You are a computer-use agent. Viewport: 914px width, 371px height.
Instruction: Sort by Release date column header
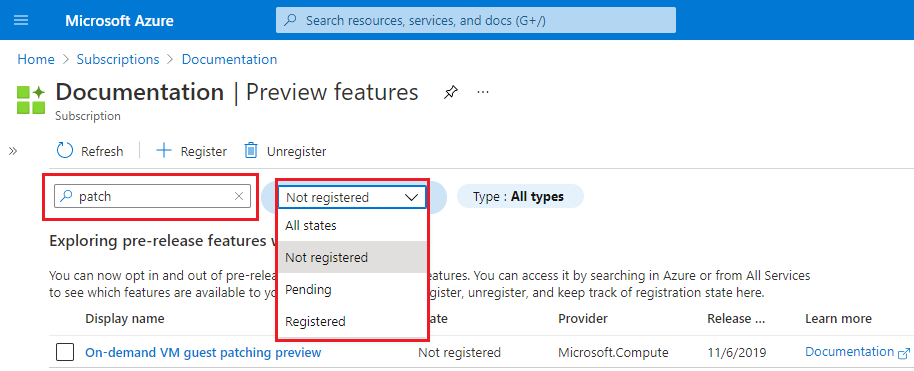[x=736, y=318]
